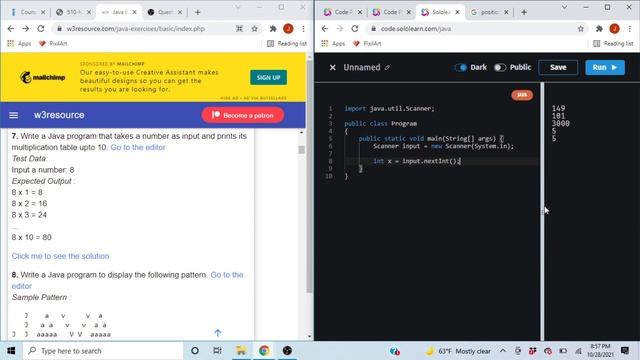Viewport: 640px width, 360px height.
Task: Open the Windows Start menu
Action: pyautogui.click(x=11, y=351)
